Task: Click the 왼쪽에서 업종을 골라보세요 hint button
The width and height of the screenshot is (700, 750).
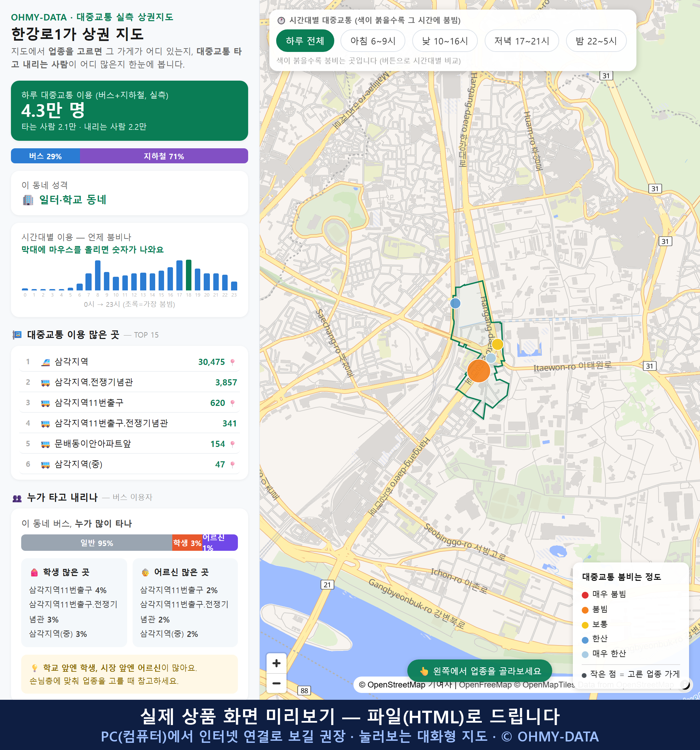Action: click(479, 671)
